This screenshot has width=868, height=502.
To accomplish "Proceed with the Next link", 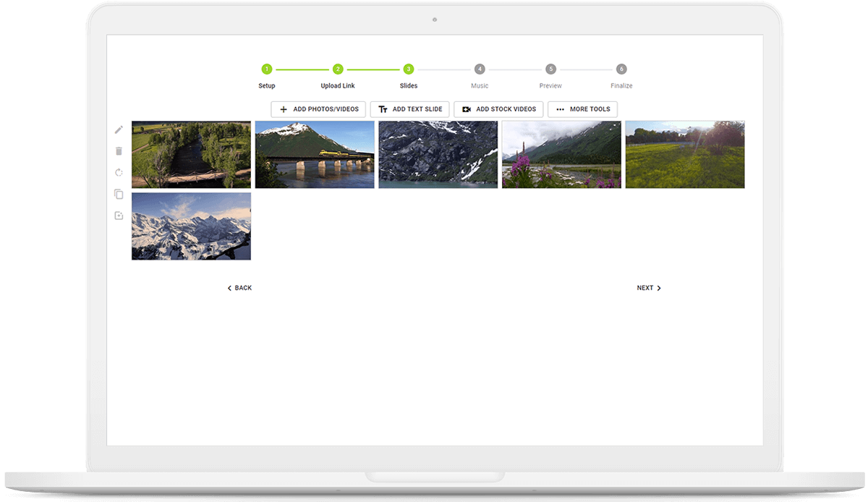I will [649, 288].
